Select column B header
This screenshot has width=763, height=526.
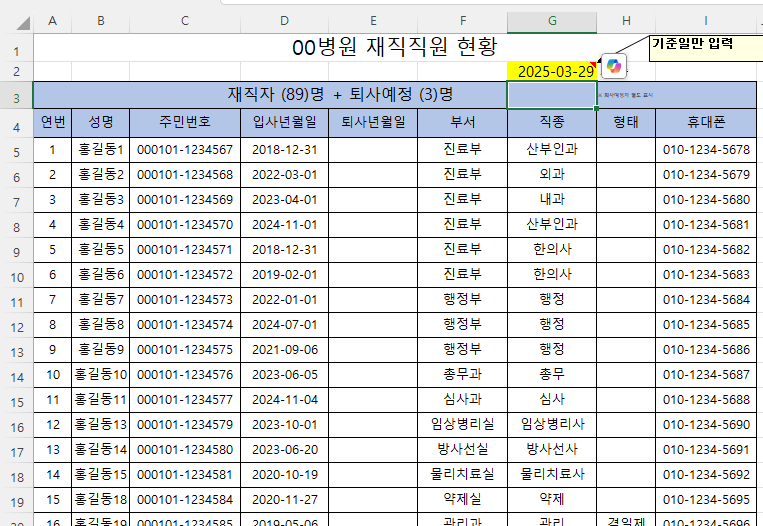(100, 20)
